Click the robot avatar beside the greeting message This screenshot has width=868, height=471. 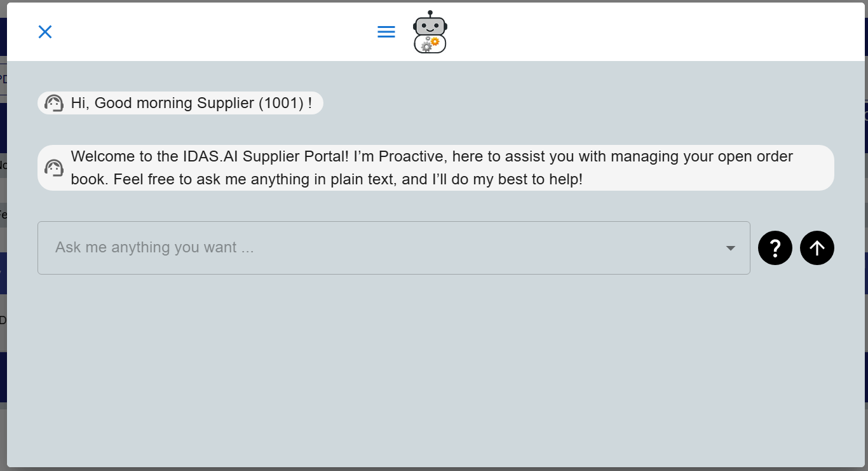point(53,102)
